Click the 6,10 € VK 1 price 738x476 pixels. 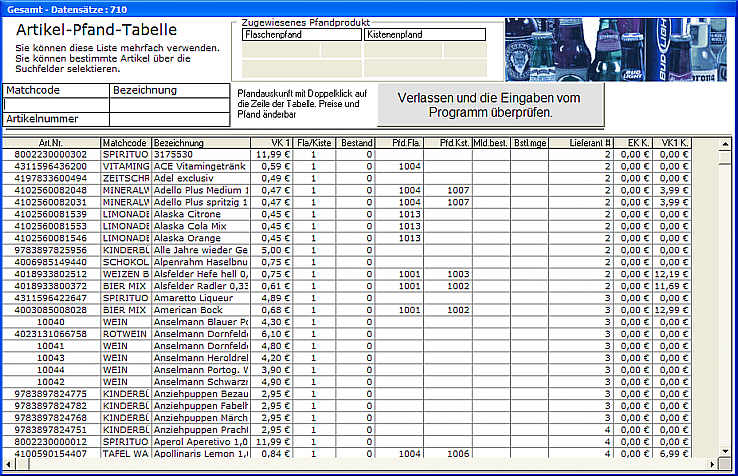(x=271, y=334)
